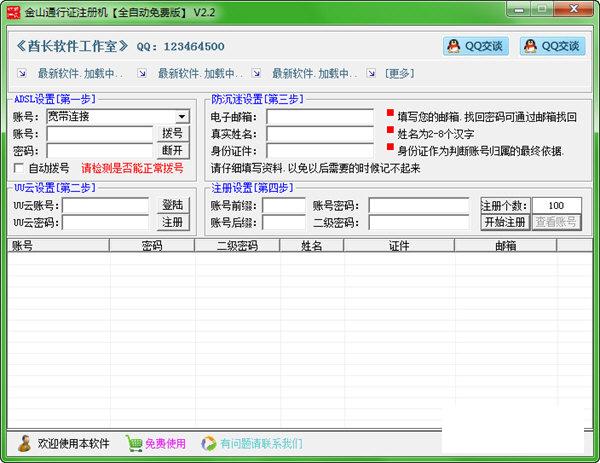The width and height of the screenshot is (600, 463).
Task: Click the colorful icon beside 有问题请联系我们
Action: pos(209,443)
